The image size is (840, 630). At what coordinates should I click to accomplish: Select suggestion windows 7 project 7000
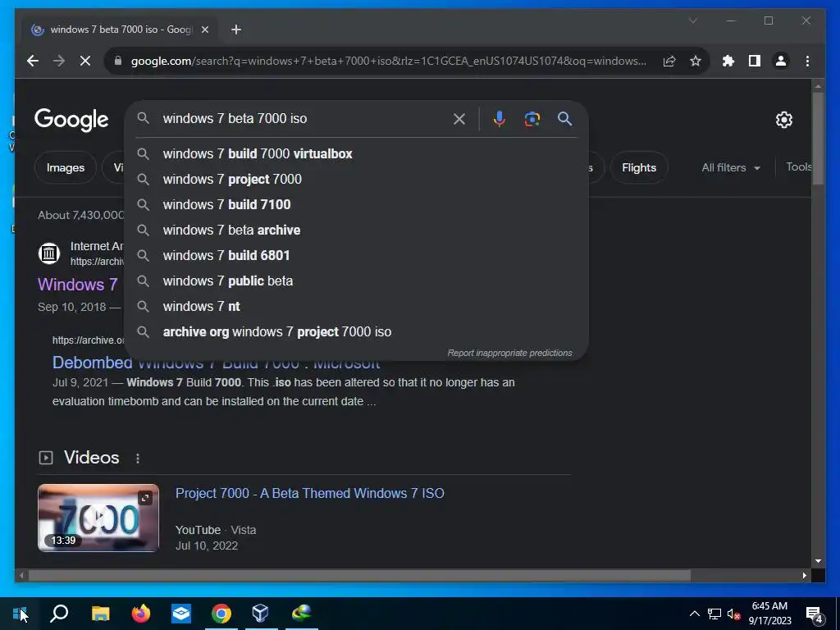[356, 179]
